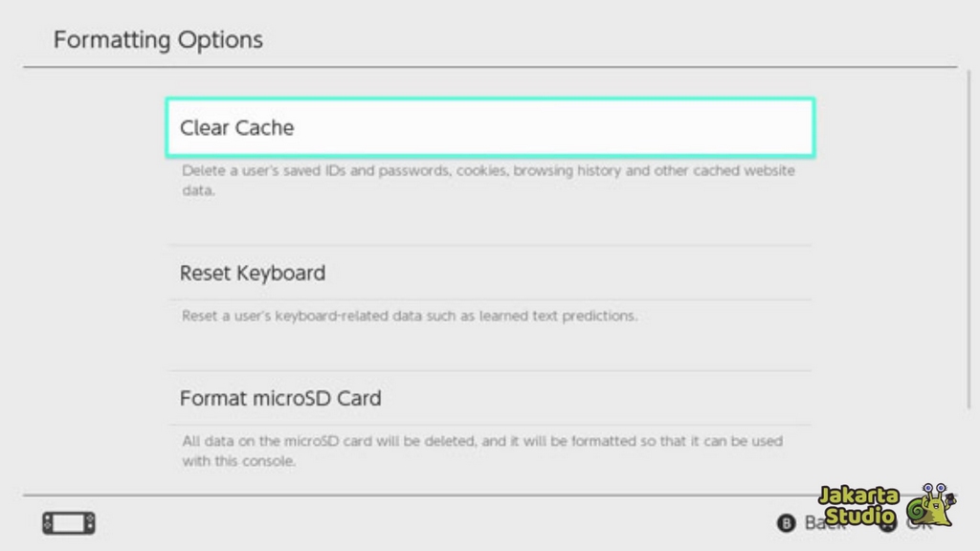Click the OK label

point(919,523)
